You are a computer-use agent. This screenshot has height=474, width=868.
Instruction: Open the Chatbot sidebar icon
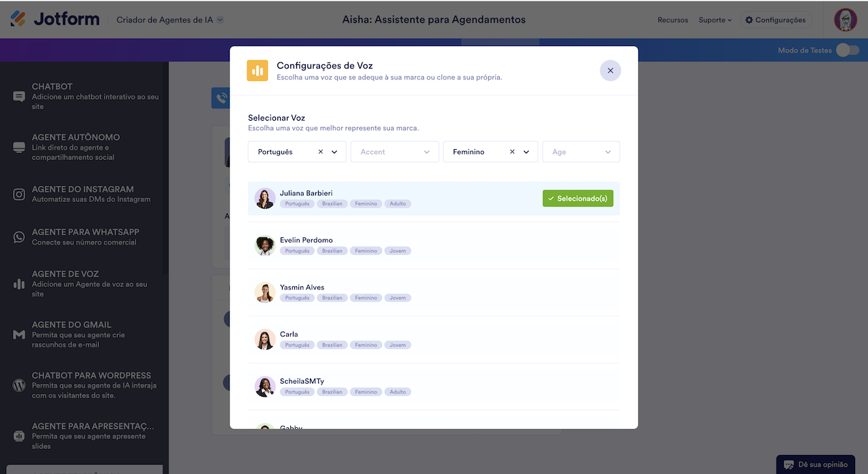[19, 96]
